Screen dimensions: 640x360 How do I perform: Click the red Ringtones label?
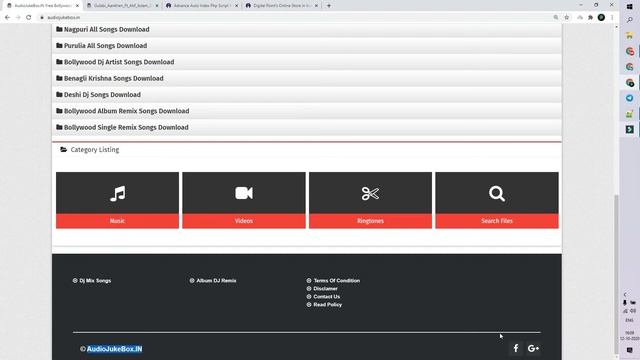point(370,221)
